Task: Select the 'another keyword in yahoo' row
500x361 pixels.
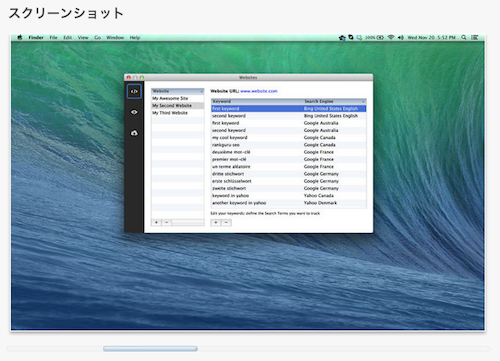Action: 289,203
